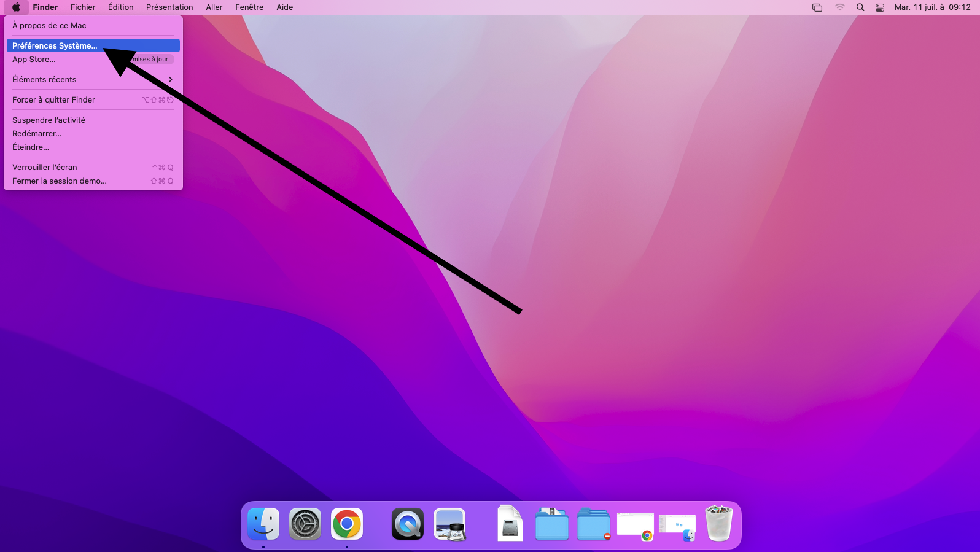
Task: Choose Redémarrer… from the menu
Action: point(93,133)
